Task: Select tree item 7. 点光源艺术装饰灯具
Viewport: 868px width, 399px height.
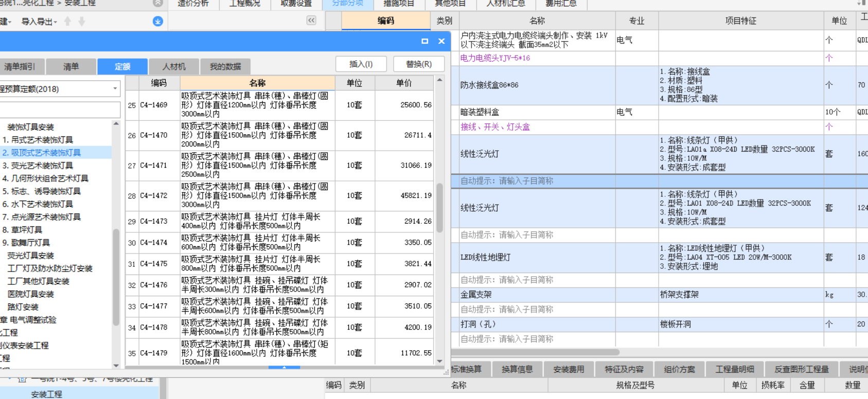Action: click(x=41, y=217)
